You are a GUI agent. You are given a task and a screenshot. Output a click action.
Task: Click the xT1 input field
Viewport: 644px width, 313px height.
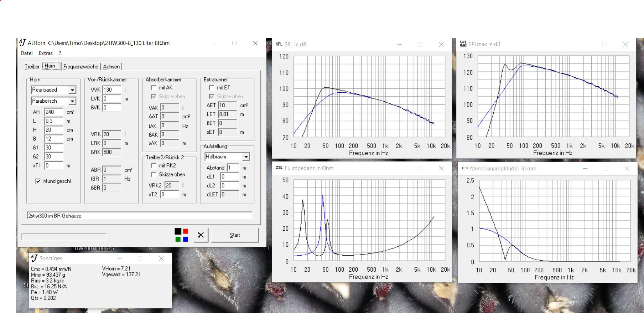pos(54,165)
